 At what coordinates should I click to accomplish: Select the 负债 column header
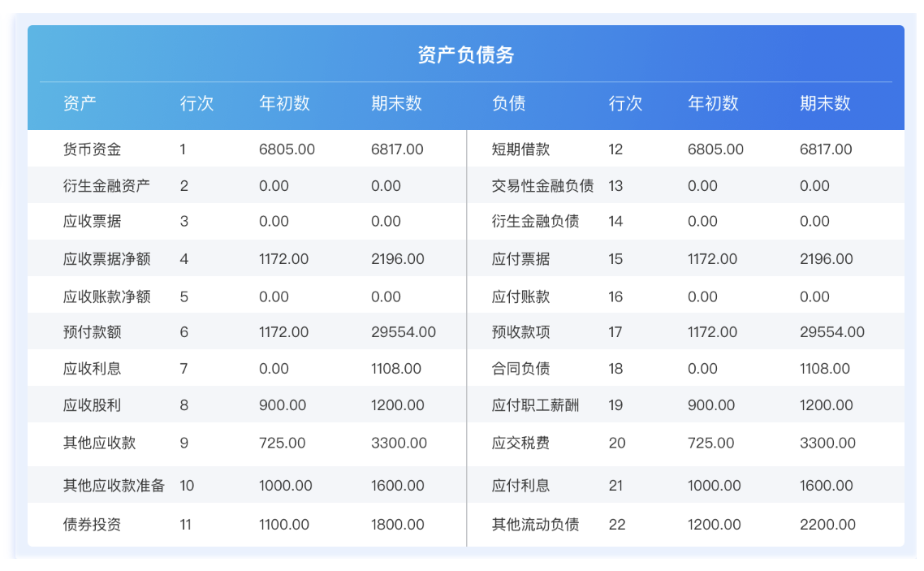click(x=508, y=103)
